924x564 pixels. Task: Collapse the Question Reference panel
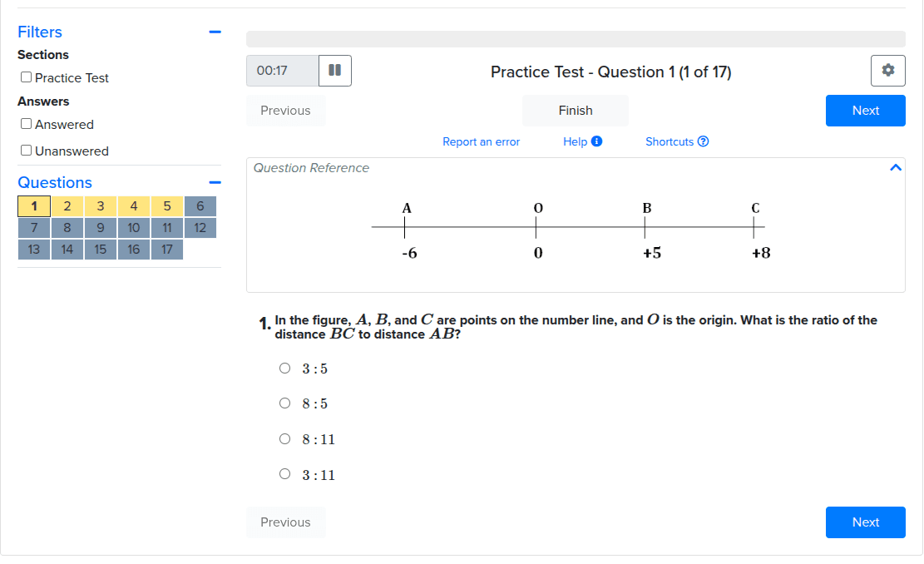click(896, 168)
